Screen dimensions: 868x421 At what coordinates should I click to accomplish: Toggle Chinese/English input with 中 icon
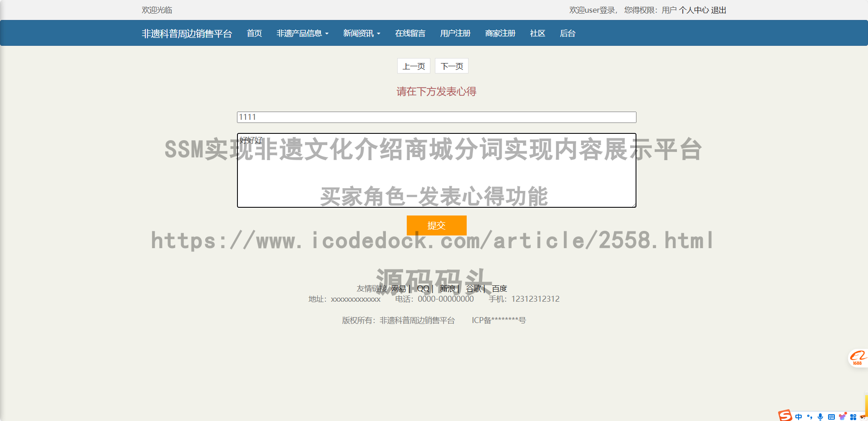[798, 416]
